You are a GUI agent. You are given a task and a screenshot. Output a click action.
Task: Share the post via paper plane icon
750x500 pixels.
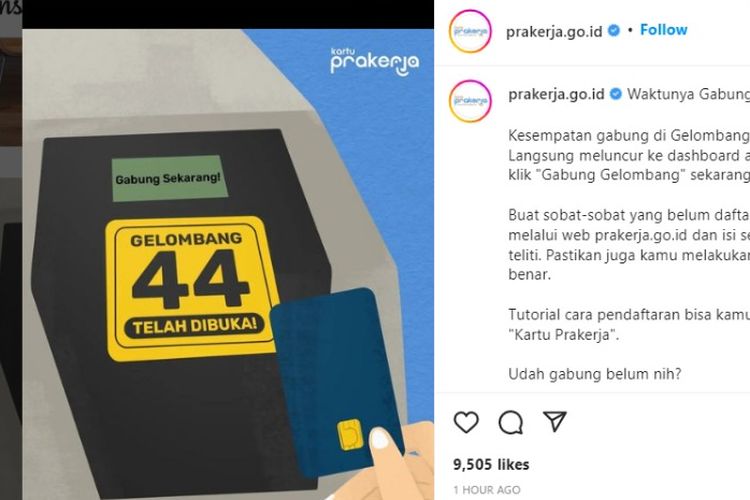click(x=555, y=421)
